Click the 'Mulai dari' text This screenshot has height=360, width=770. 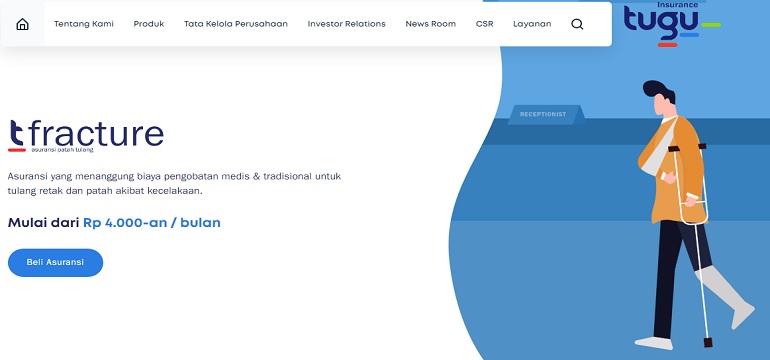pos(43,223)
